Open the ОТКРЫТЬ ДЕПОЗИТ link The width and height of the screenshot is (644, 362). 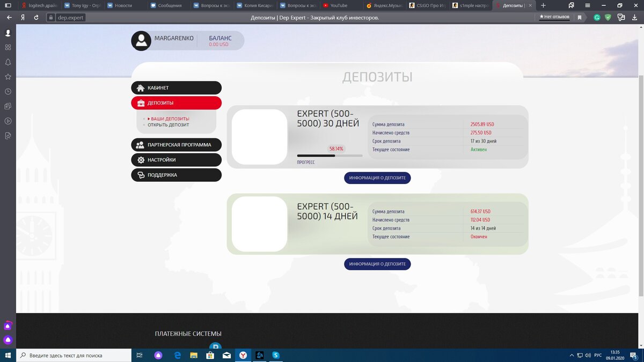point(169,124)
